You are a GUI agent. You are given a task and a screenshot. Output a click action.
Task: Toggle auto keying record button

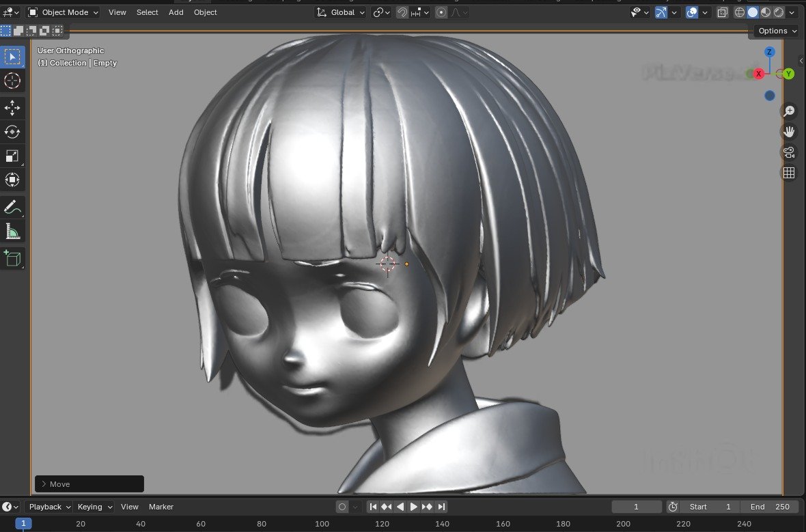(x=342, y=507)
